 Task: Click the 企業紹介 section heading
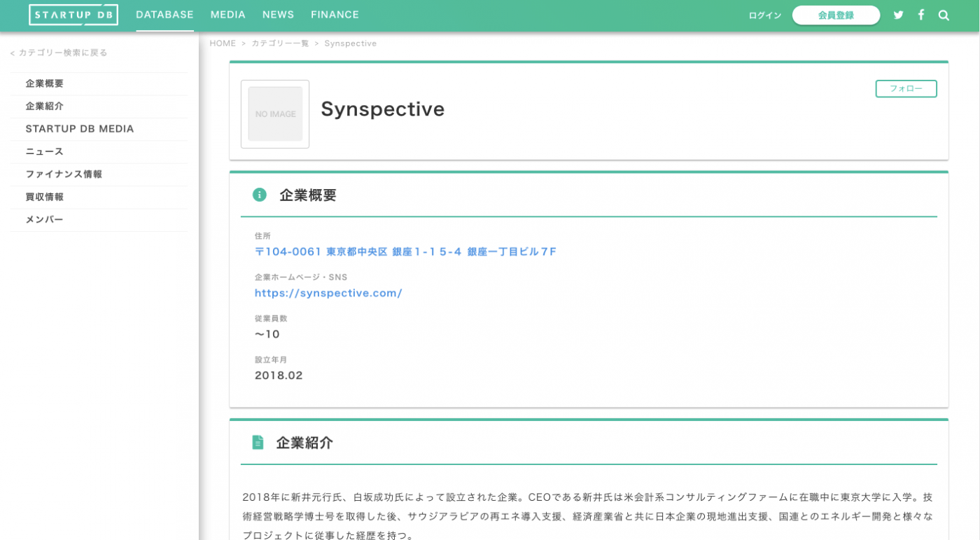[304, 443]
